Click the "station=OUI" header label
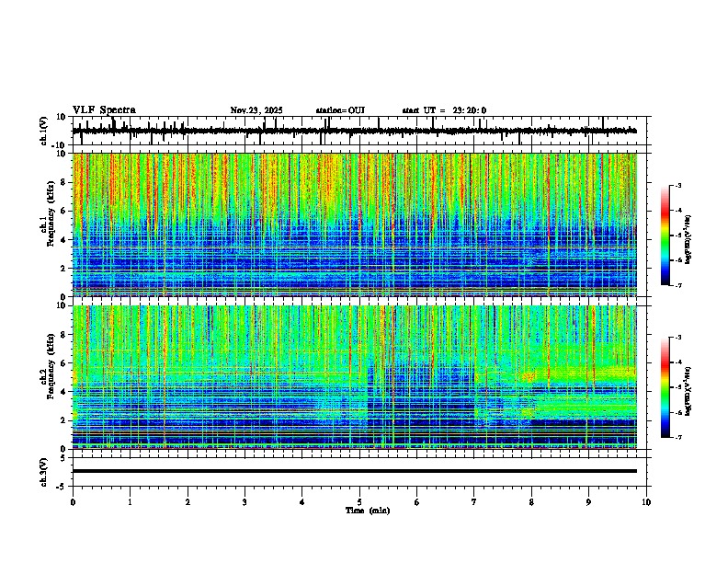Screen dimensions: 728x563 [x=340, y=110]
